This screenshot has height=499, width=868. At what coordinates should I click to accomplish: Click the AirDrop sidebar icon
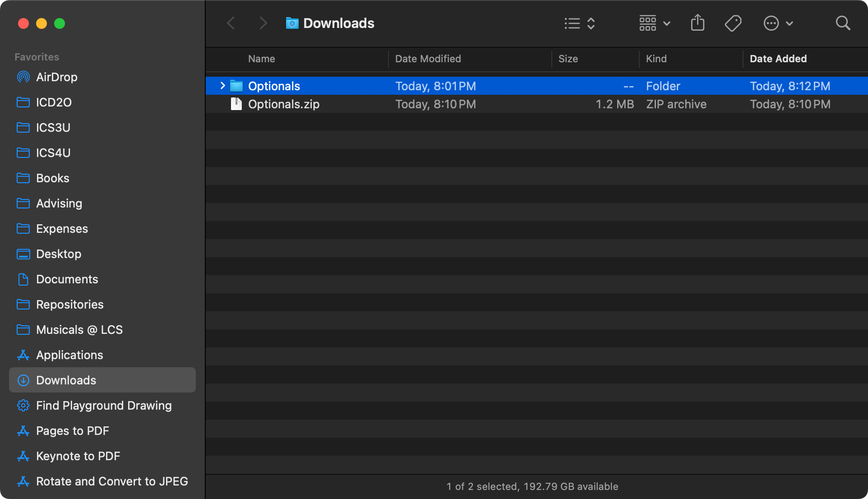point(23,77)
